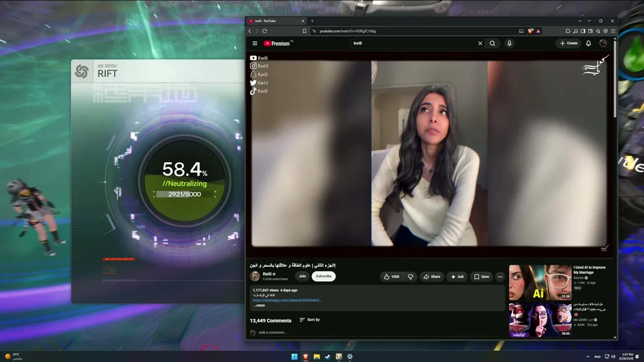Screen dimensions: 644x362
Task: Open browser extensions puzzle icon
Action: (568, 31)
